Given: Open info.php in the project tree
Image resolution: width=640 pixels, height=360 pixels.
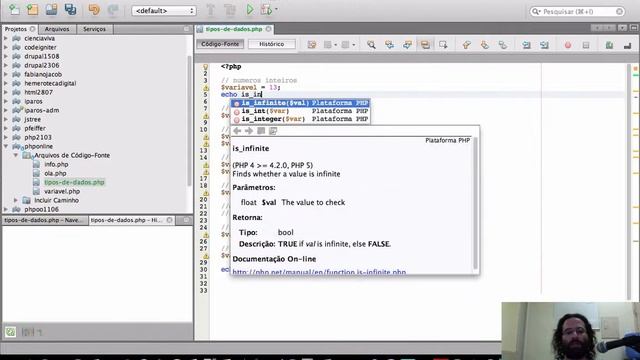Looking at the screenshot, I should coord(56,164).
